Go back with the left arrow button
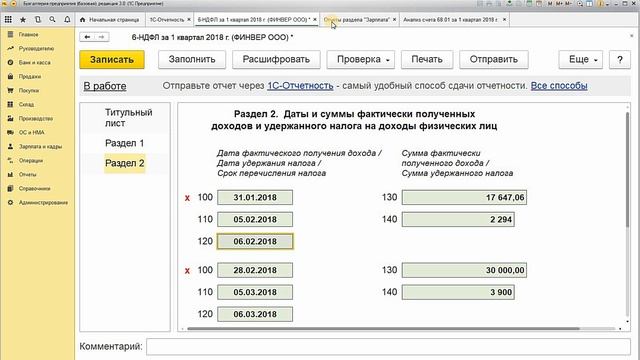 point(87,37)
